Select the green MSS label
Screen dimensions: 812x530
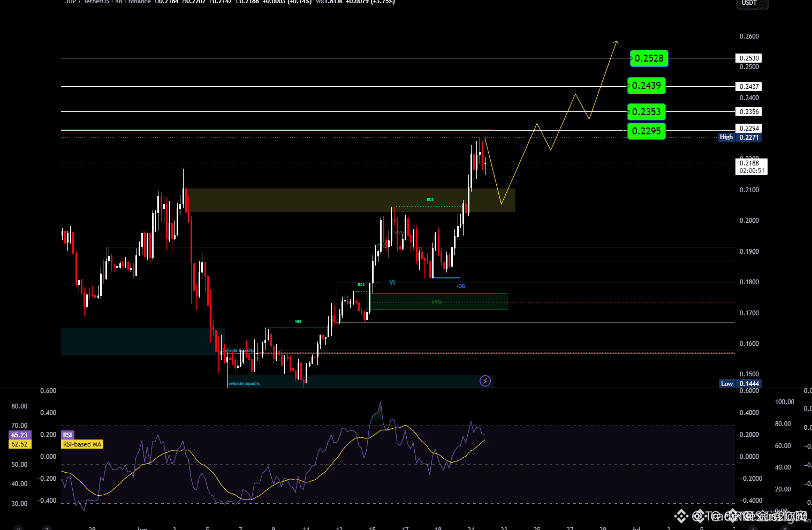(x=298, y=322)
